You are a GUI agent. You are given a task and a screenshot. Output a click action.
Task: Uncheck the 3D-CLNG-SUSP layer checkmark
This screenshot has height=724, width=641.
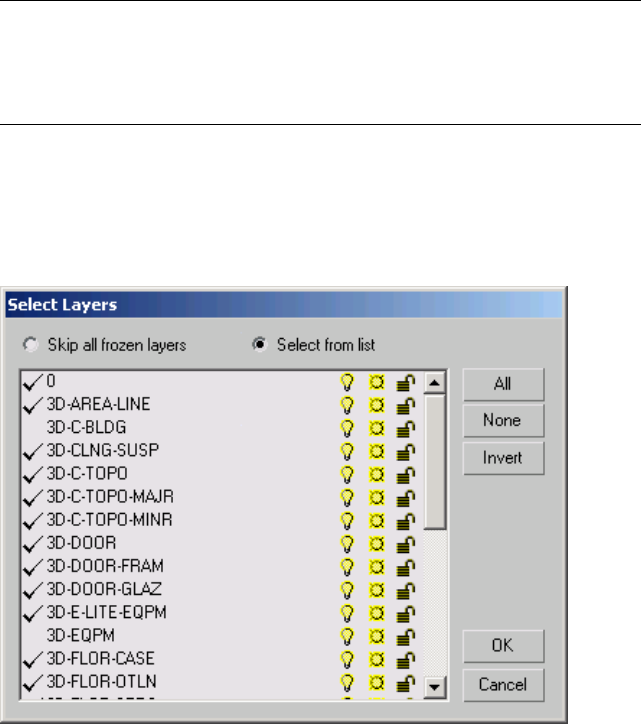tap(32, 452)
